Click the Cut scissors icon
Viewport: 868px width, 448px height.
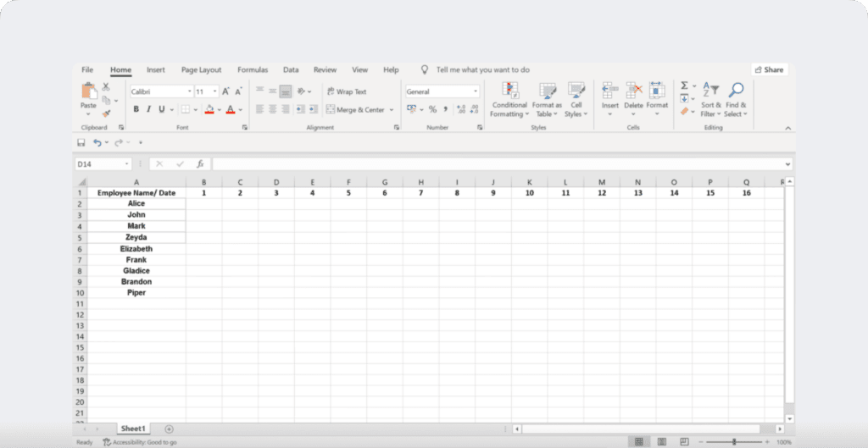106,86
